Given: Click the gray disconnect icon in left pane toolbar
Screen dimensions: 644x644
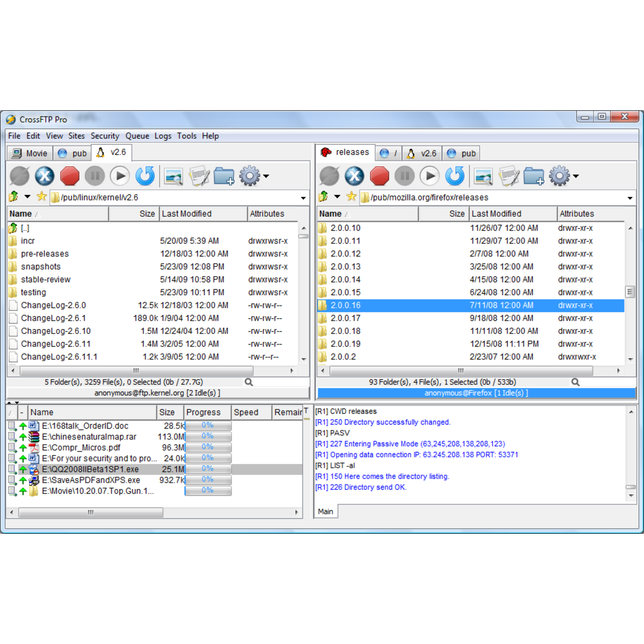Looking at the screenshot, I should pos(20,176).
